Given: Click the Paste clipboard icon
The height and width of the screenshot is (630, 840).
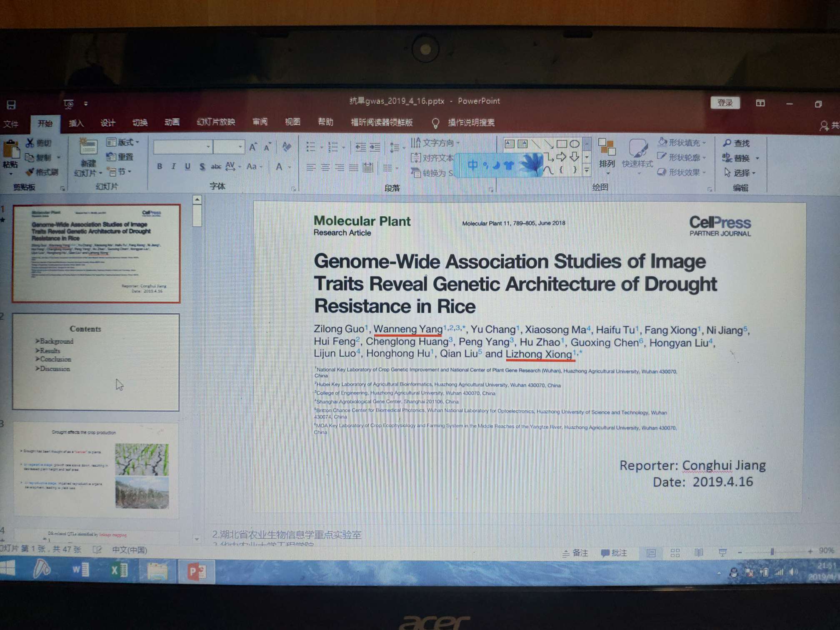Looking at the screenshot, I should (11, 150).
